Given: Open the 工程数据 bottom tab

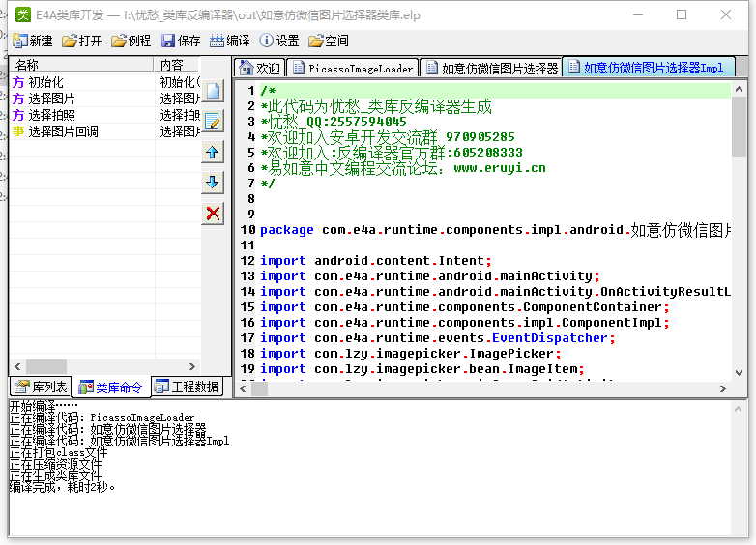Looking at the screenshot, I should click(189, 387).
